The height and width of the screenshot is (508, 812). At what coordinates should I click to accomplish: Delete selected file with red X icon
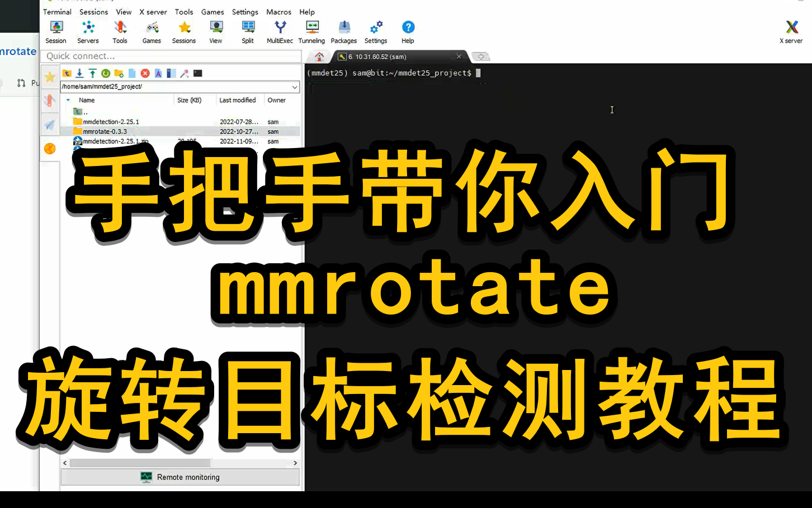pyautogui.click(x=145, y=73)
